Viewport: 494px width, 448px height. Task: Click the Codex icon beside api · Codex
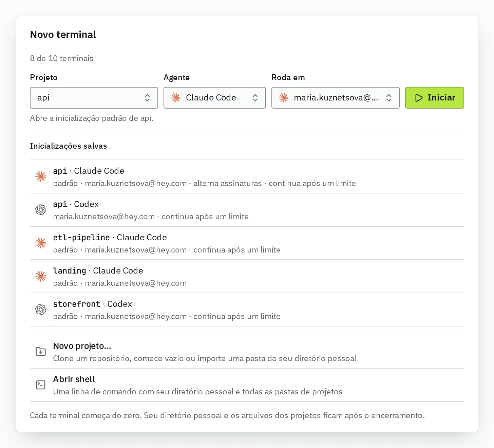[41, 210]
